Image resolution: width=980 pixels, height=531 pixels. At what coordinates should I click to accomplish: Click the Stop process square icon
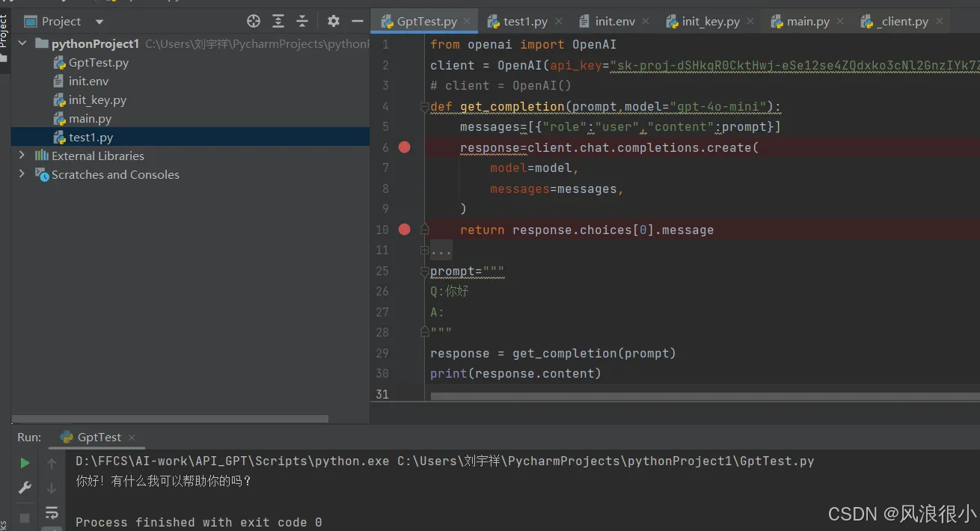(25, 518)
